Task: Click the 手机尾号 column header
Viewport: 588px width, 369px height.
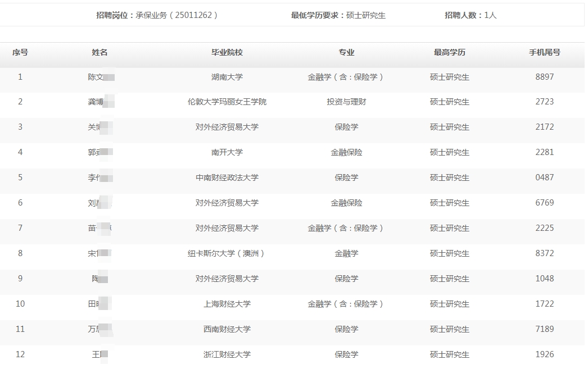Action: (544, 52)
